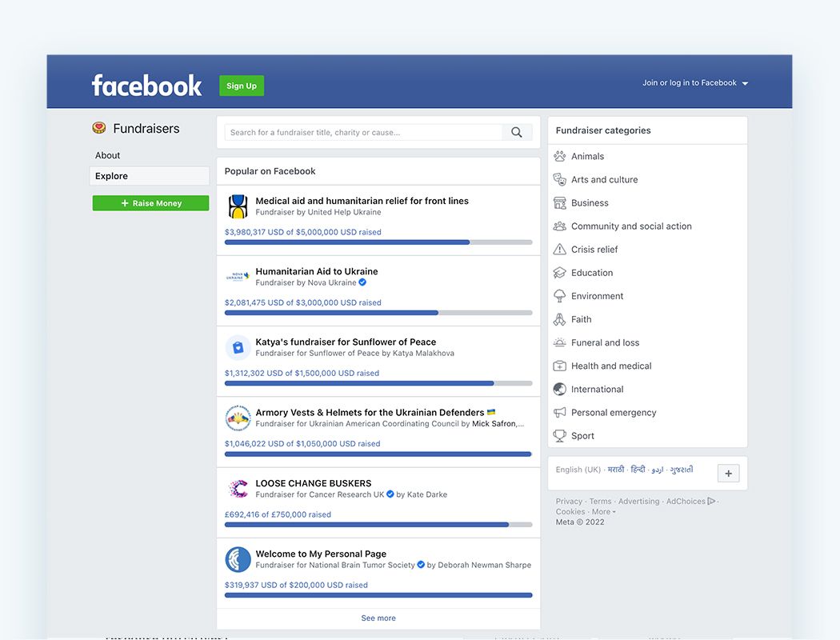Open the Education graduation cap icon

pos(560,273)
